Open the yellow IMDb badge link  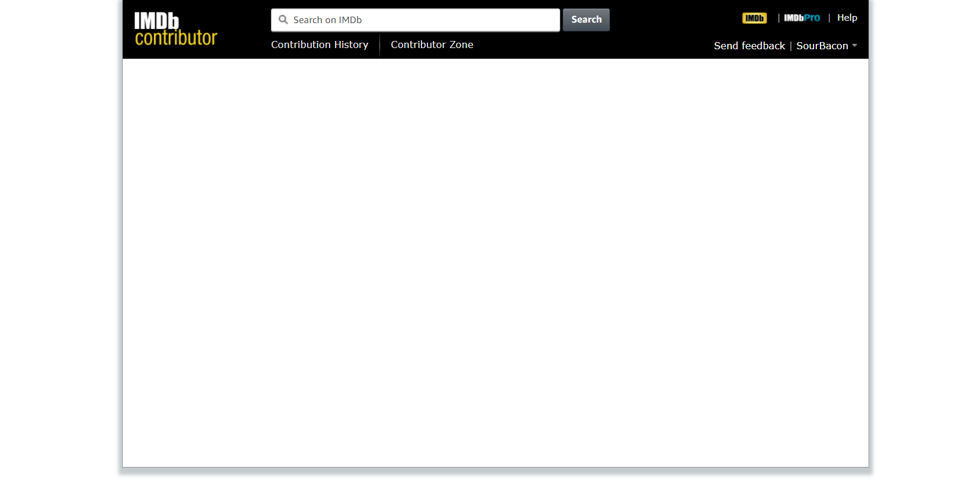(754, 18)
